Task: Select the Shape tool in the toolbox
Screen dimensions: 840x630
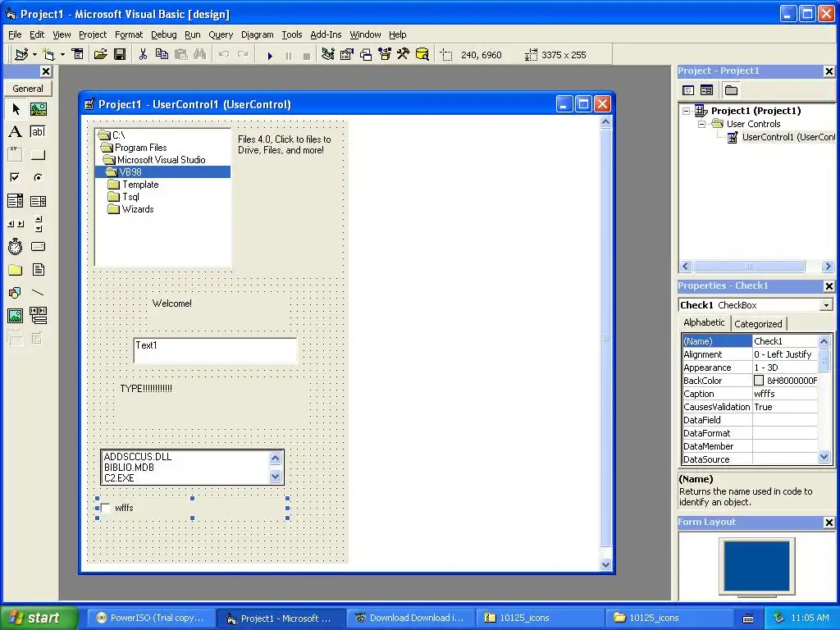Action: point(16,293)
